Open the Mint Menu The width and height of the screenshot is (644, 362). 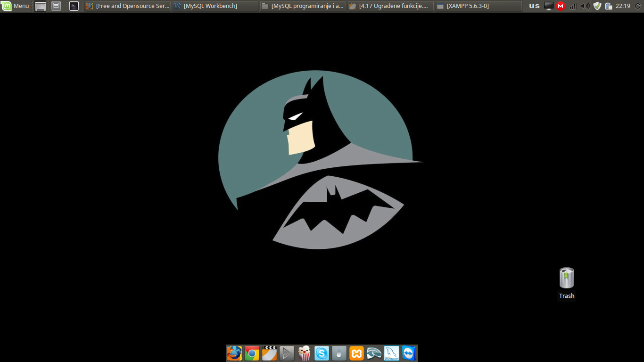(16, 6)
